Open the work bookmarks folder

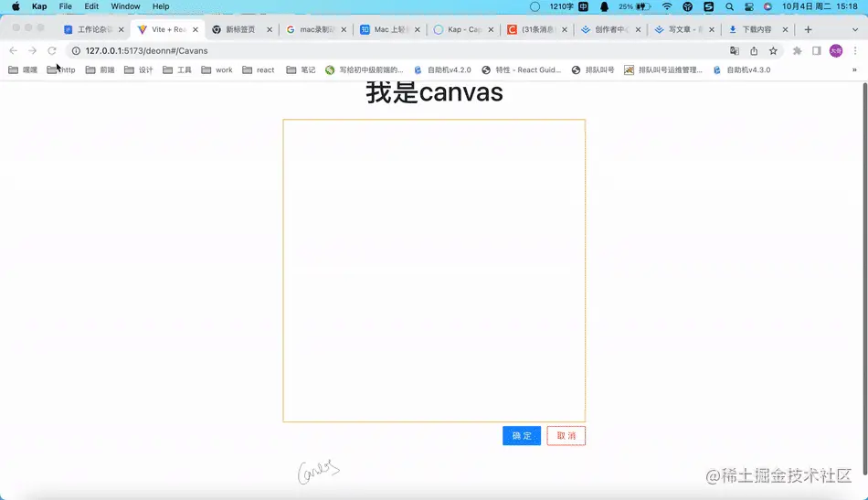click(x=217, y=69)
